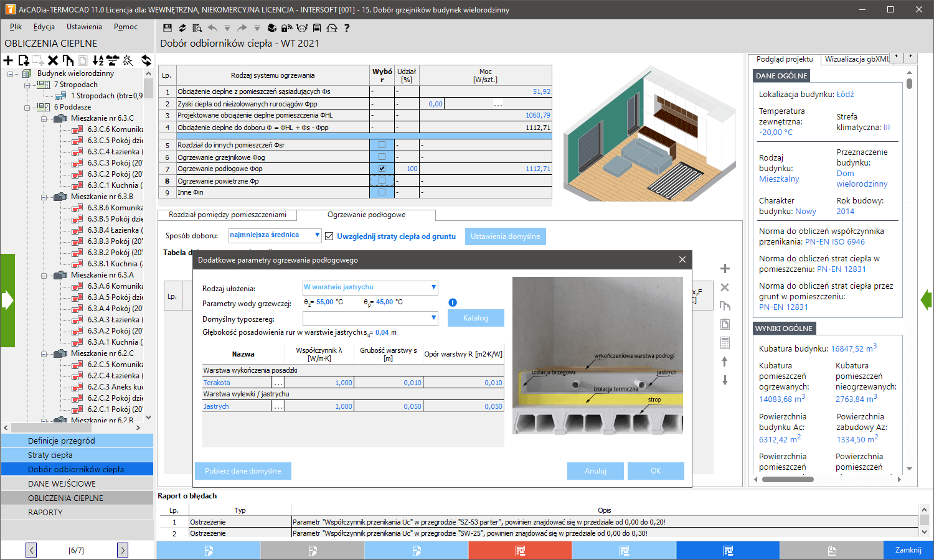The image size is (934, 560).
Task: Open the Domyślny typoszereg dropdown
Action: point(433,318)
